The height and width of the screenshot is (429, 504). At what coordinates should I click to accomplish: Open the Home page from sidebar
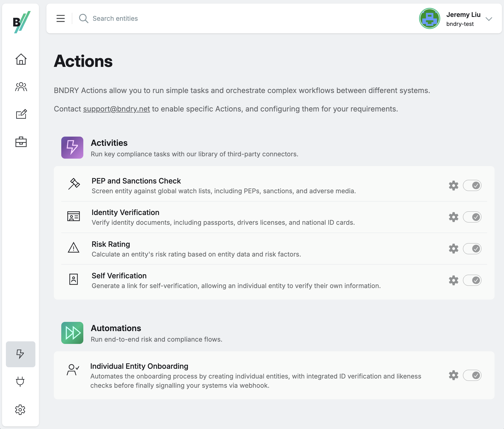pyautogui.click(x=21, y=59)
